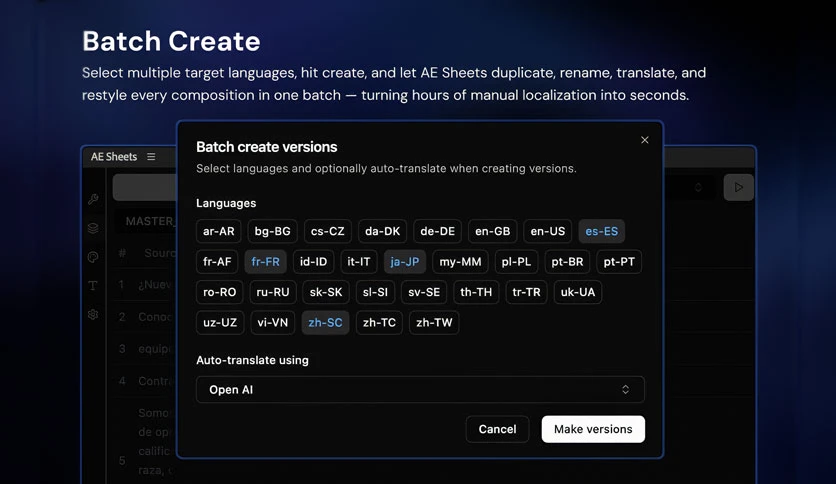This screenshot has height=484, width=836.
Task: Deselect the es-ES language chip
Action: tap(602, 231)
